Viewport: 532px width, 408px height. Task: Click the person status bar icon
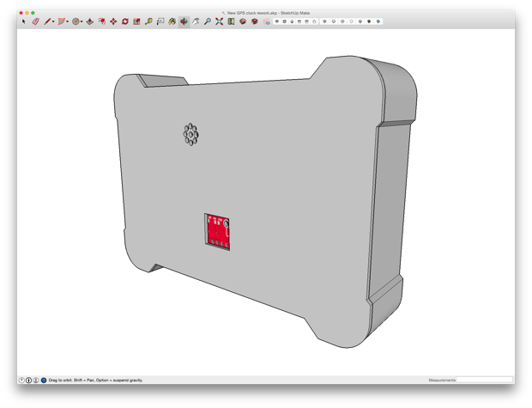(x=36, y=381)
